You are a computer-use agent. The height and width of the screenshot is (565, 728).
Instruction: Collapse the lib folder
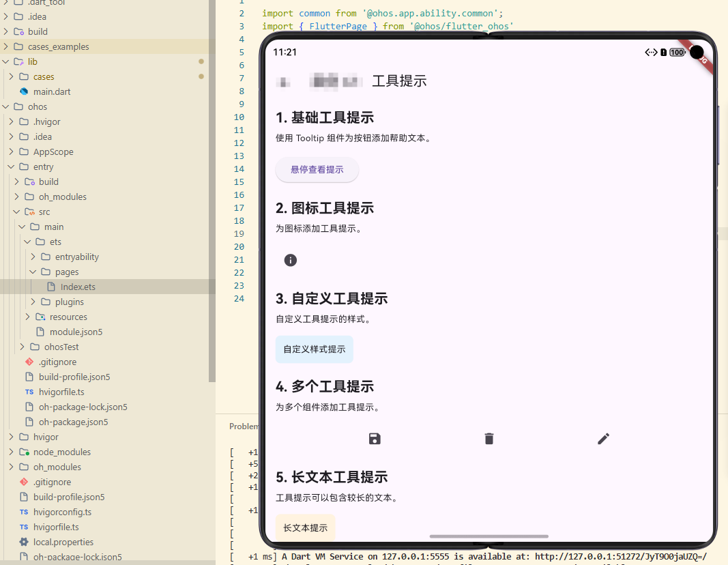5,61
